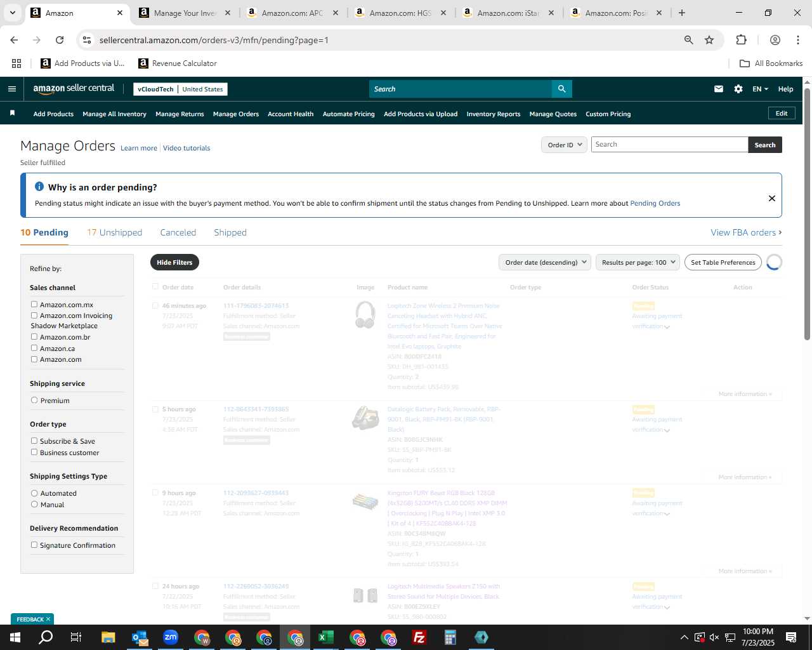Open the Revenue Calculator bookmark
The width and height of the screenshot is (812, 650).
pyautogui.click(x=178, y=63)
